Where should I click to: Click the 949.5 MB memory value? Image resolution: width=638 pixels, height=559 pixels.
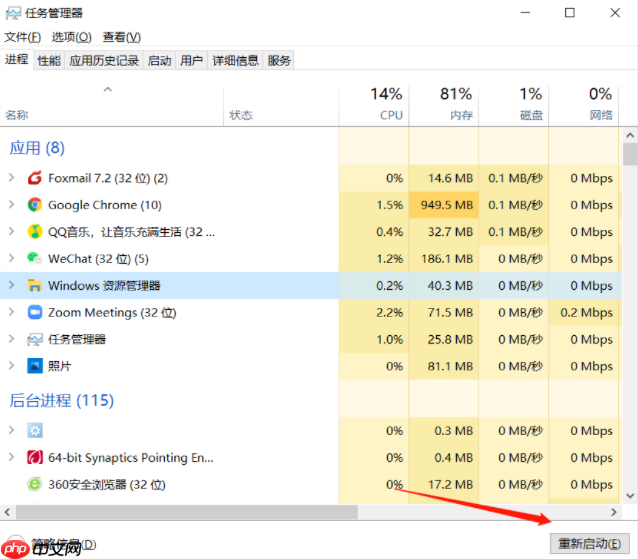[447, 205]
